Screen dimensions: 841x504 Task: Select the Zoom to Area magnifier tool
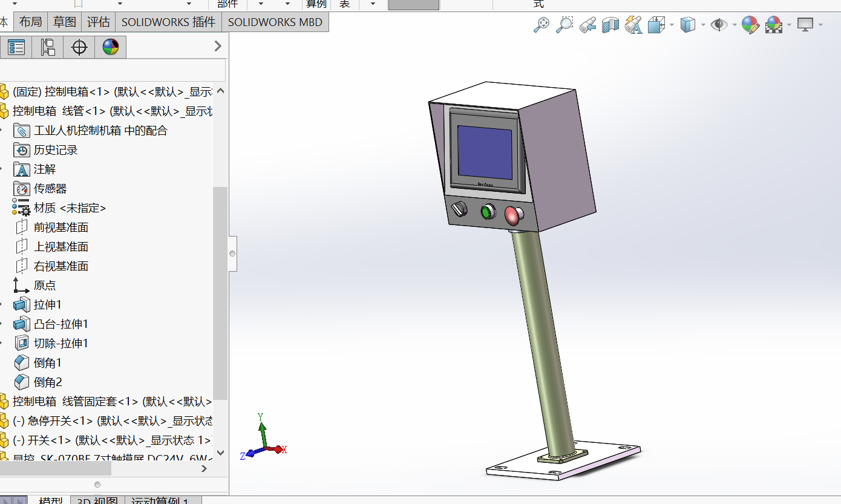(564, 25)
